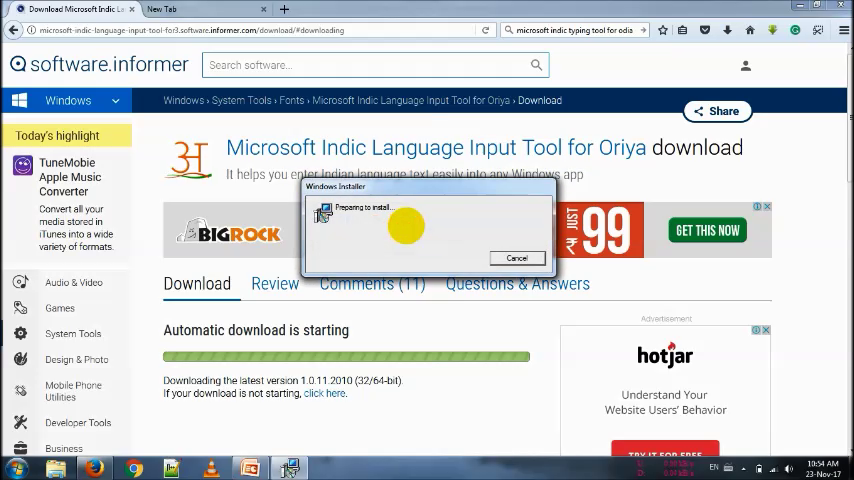Select the Download Microsoft Indic browser tab
This screenshot has width=854, height=480.
(x=75, y=9)
